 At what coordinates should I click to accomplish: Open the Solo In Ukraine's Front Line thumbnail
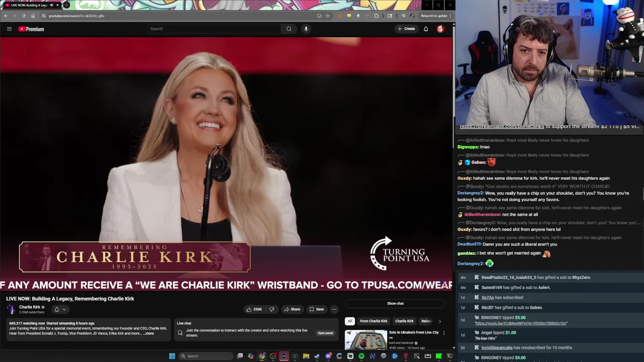[366, 340]
